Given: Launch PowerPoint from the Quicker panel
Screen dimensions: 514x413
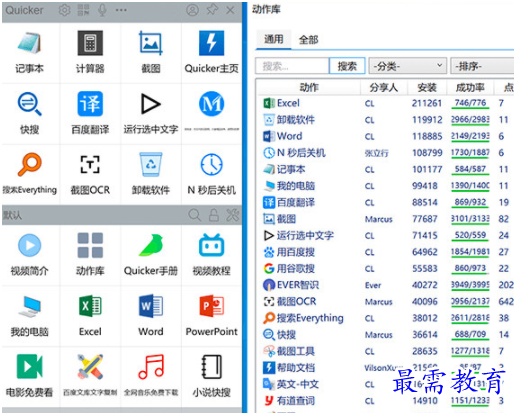Looking at the screenshot, I should coord(211,316).
